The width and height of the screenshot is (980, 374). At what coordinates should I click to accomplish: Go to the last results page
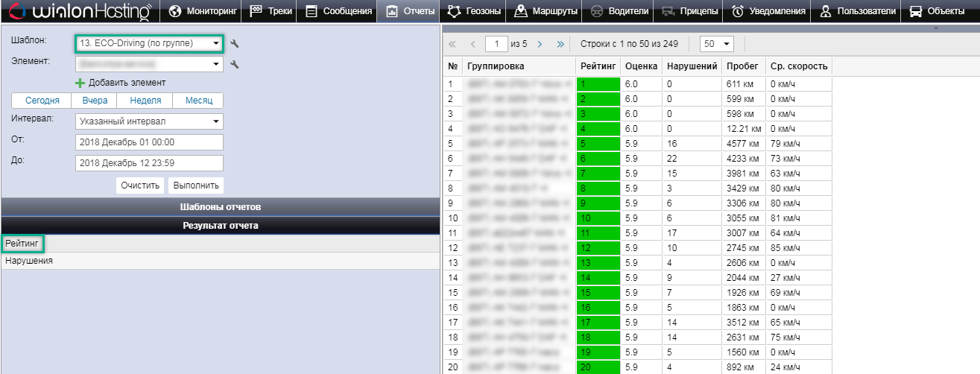(x=560, y=44)
